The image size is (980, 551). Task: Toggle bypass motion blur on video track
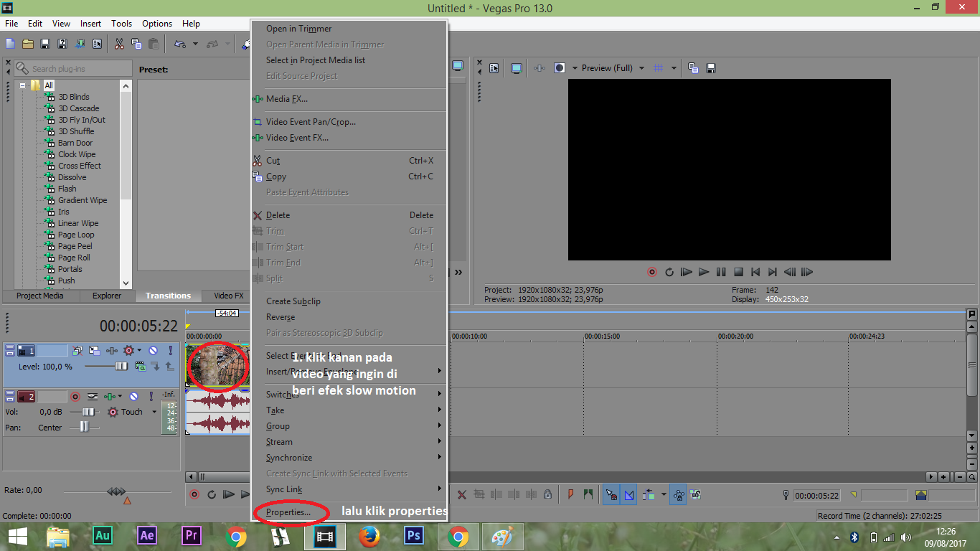[77, 351]
